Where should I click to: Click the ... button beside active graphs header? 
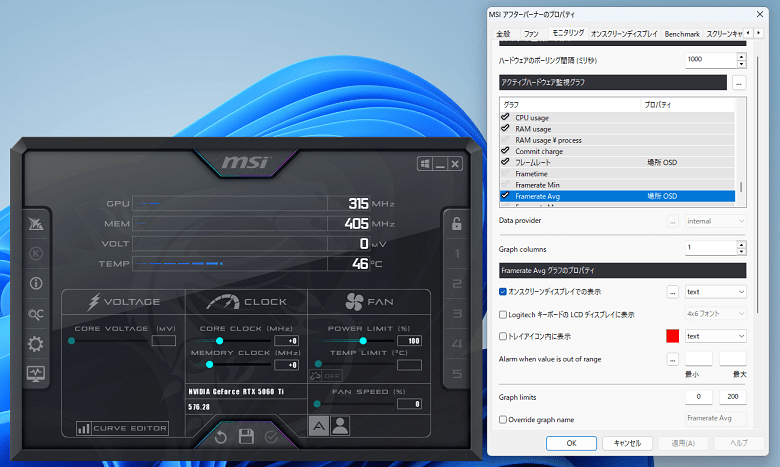(739, 83)
